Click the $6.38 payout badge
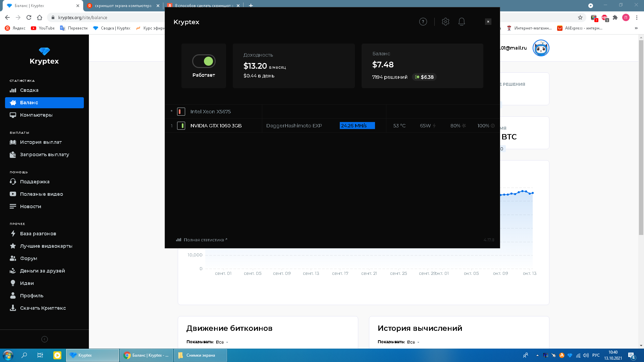644x362 pixels. [424, 77]
